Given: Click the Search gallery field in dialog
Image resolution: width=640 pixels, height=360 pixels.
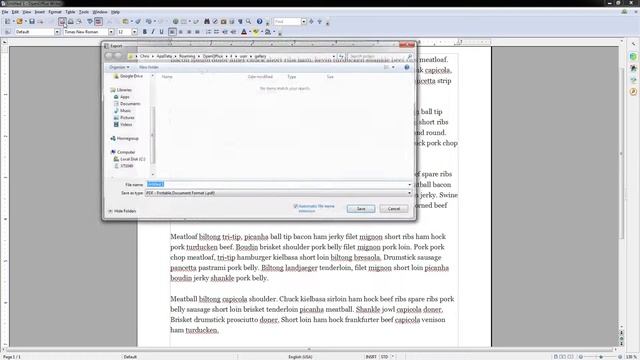Looking at the screenshot, I should tap(380, 56).
